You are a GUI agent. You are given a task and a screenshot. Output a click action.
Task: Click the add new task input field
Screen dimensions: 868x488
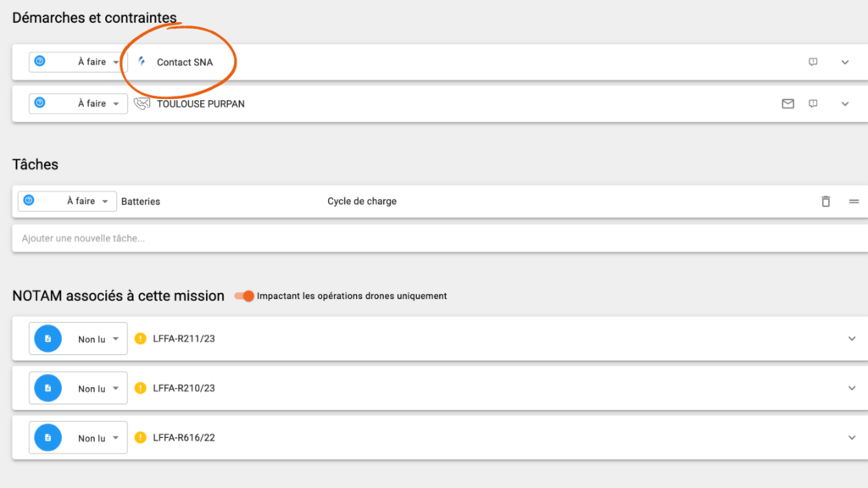[x=440, y=238]
